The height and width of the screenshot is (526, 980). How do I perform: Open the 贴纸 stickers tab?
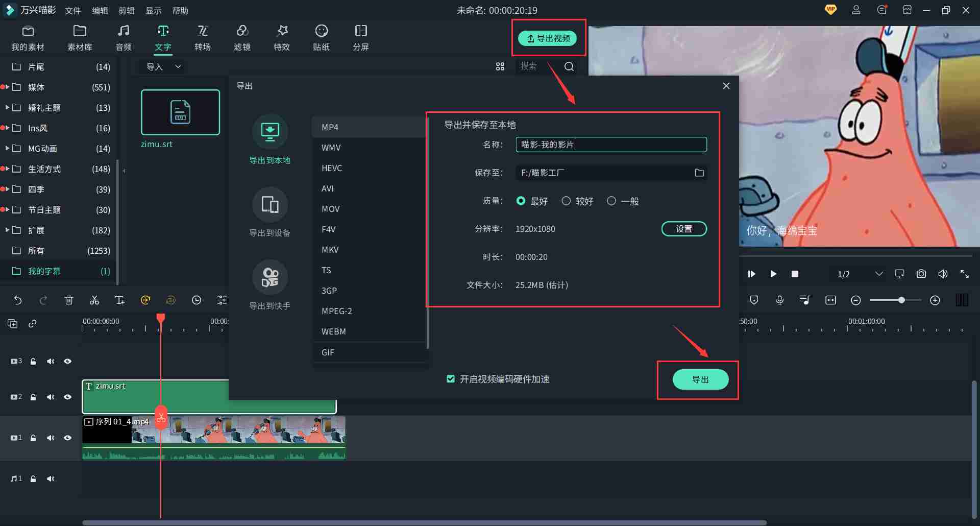tap(322, 38)
